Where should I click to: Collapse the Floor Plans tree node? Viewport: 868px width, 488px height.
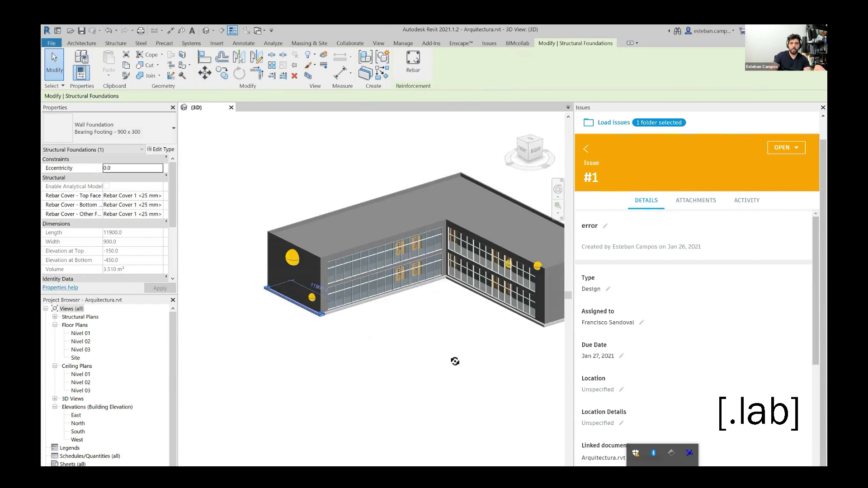[x=55, y=325]
